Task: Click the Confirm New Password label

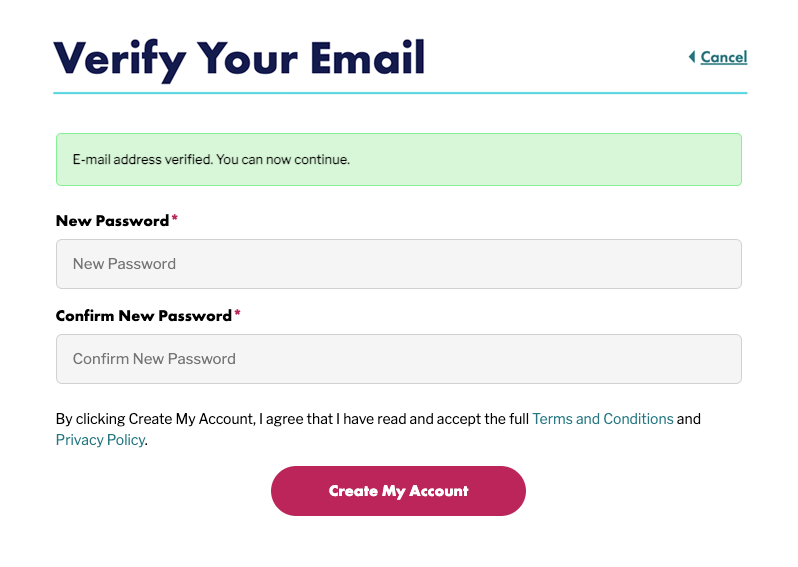Action: 143,316
